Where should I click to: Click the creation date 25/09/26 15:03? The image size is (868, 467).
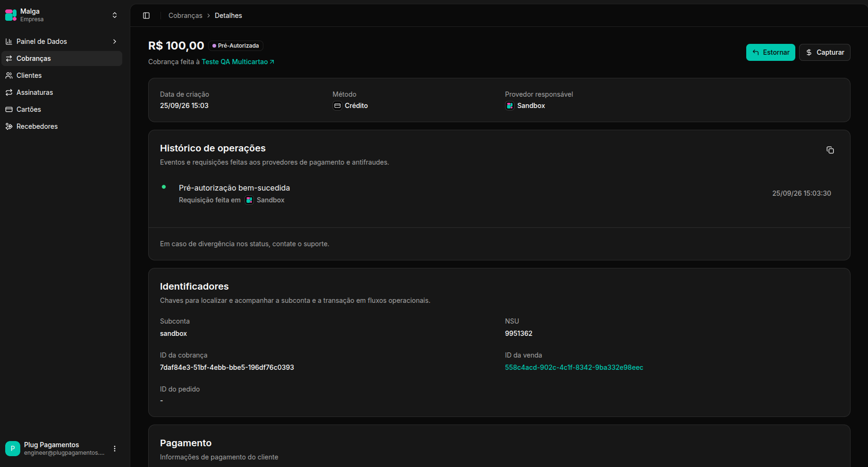tap(184, 106)
